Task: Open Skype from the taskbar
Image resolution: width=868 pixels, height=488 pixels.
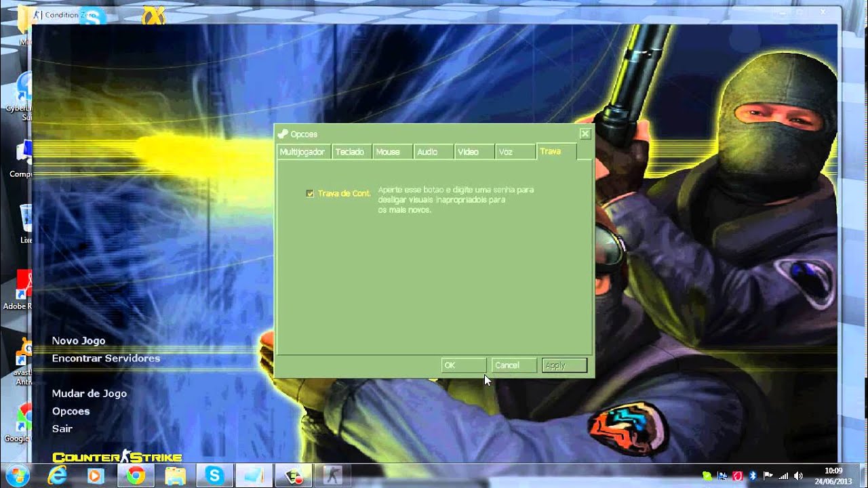Action: click(x=214, y=475)
